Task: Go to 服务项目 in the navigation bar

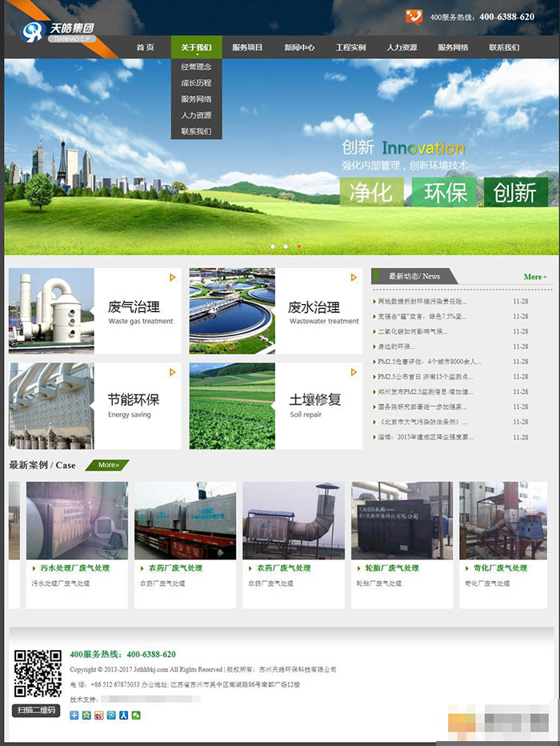Action: tap(247, 47)
